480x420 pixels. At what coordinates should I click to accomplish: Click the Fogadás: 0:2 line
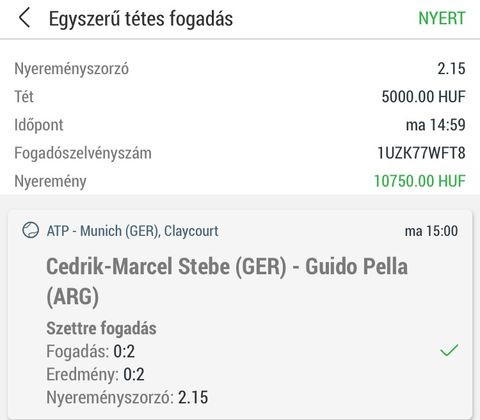(x=90, y=351)
